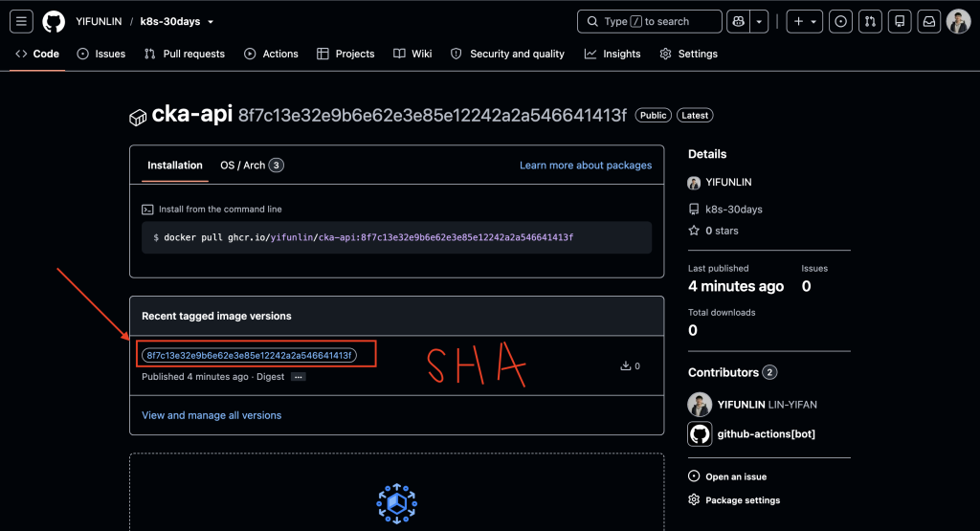Open the Wiki tab
980x531 pixels.
point(412,54)
